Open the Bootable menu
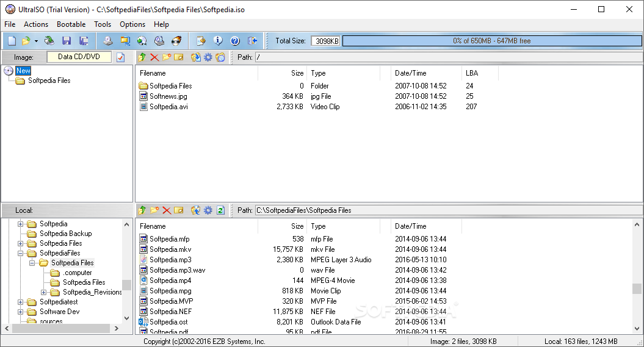Viewport: 644px width, 347px height. click(x=71, y=24)
